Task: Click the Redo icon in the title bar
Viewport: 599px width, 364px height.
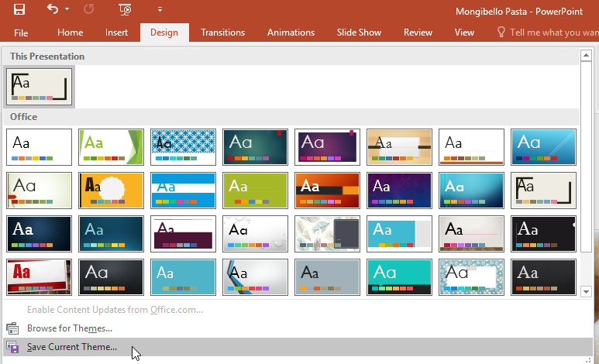Action: pos(88,9)
